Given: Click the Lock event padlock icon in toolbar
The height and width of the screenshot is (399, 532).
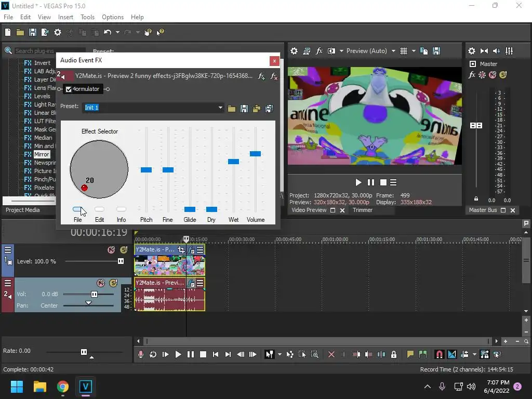Looking at the screenshot, I should 394,354.
